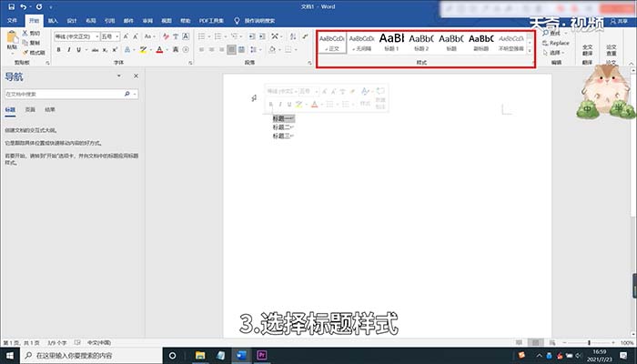Switch to Pages tab in navigation pane
The image size is (637, 364).
[x=30, y=110]
